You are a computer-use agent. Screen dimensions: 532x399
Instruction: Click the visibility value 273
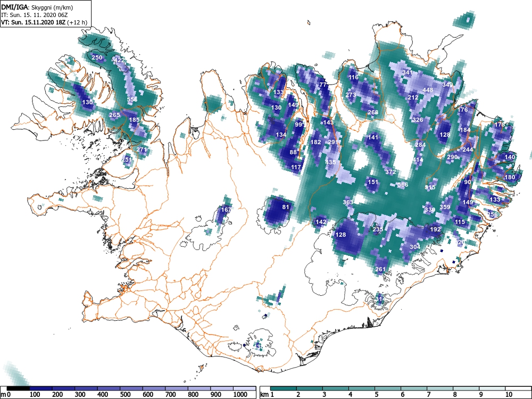351,95
